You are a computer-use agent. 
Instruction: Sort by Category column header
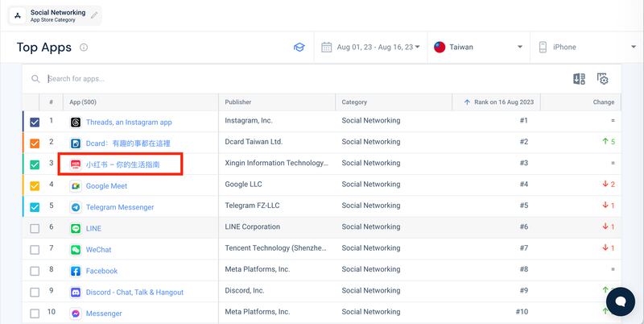tap(394, 102)
